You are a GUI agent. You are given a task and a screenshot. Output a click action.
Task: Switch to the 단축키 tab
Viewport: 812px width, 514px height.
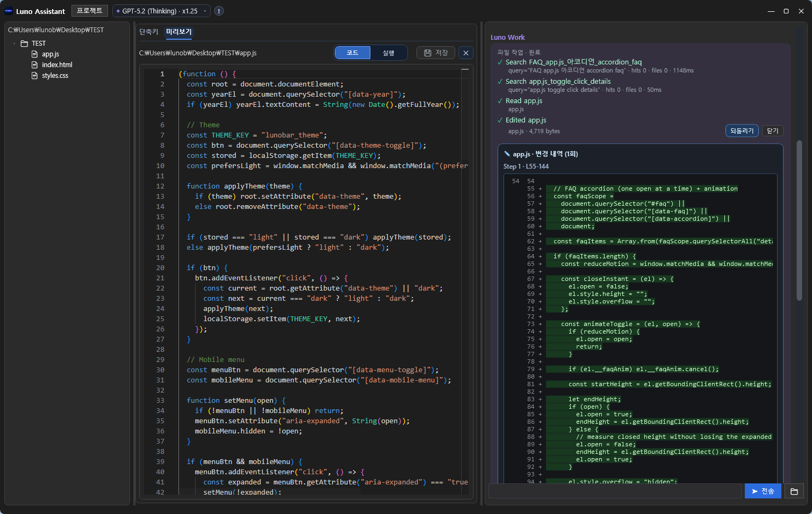tap(149, 32)
